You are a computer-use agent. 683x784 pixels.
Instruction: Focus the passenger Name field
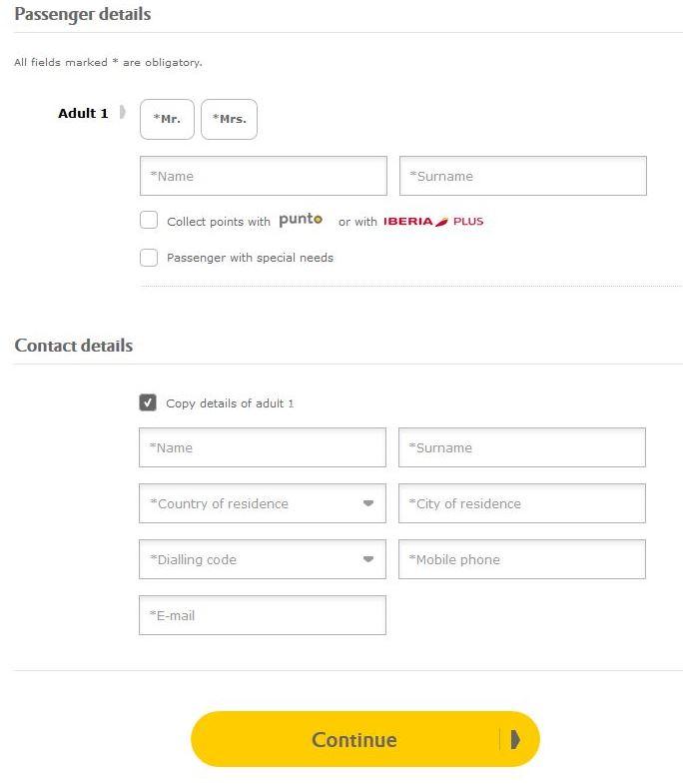(264, 176)
